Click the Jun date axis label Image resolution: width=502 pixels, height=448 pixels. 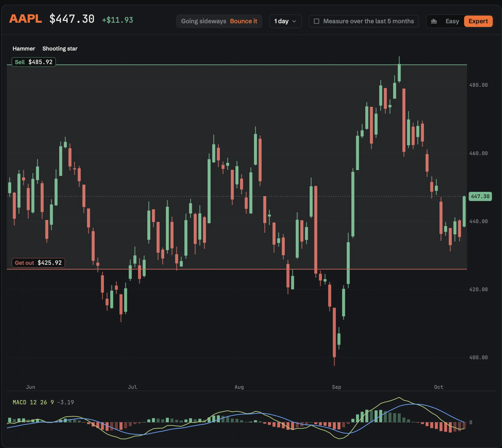(31, 387)
